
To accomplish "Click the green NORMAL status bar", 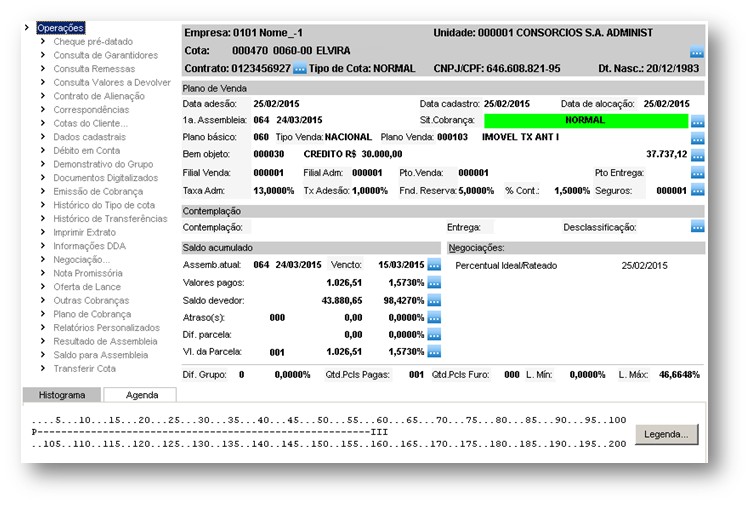I will pos(586,121).
